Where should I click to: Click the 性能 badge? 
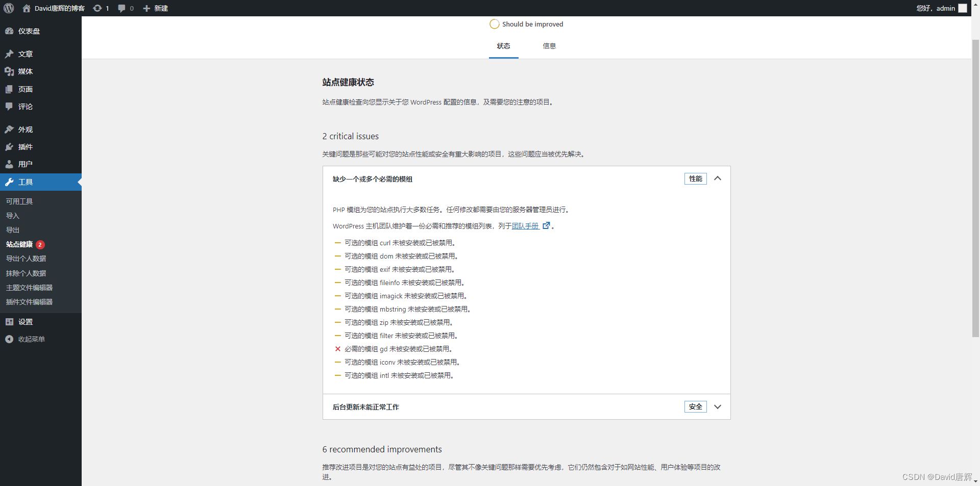(x=695, y=178)
